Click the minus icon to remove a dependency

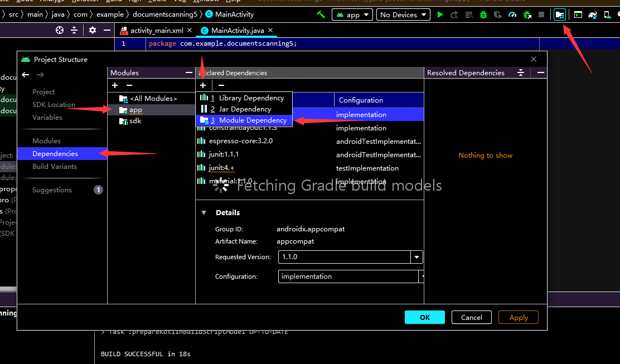pyautogui.click(x=221, y=85)
